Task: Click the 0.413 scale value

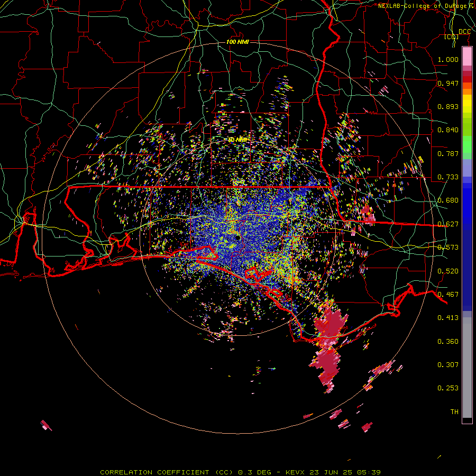Action: 448,318
